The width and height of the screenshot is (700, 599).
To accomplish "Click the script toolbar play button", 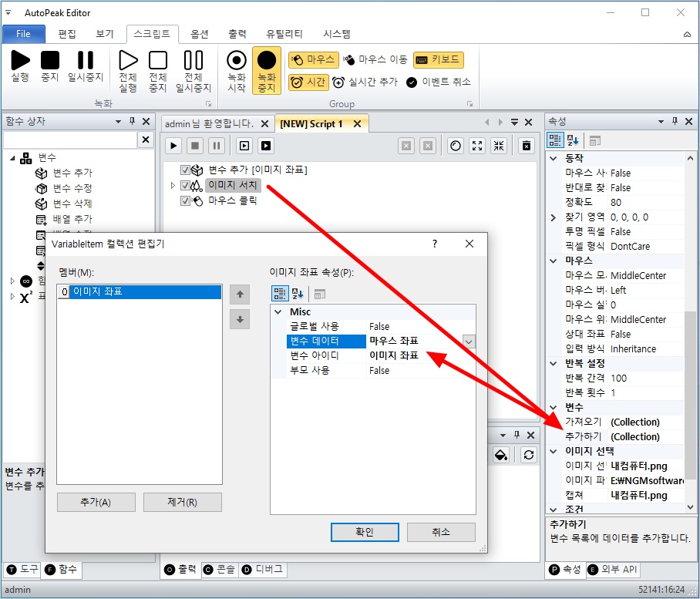I will (173, 146).
